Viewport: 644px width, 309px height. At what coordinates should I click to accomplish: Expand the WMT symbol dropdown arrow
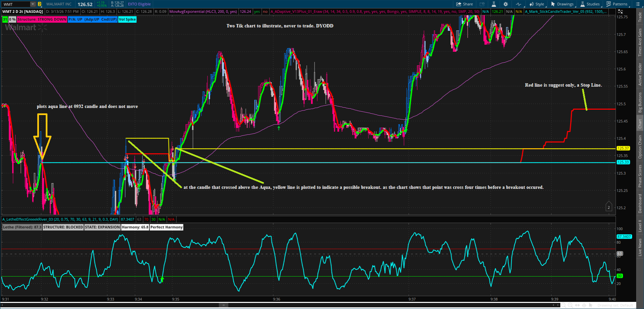click(x=33, y=4)
